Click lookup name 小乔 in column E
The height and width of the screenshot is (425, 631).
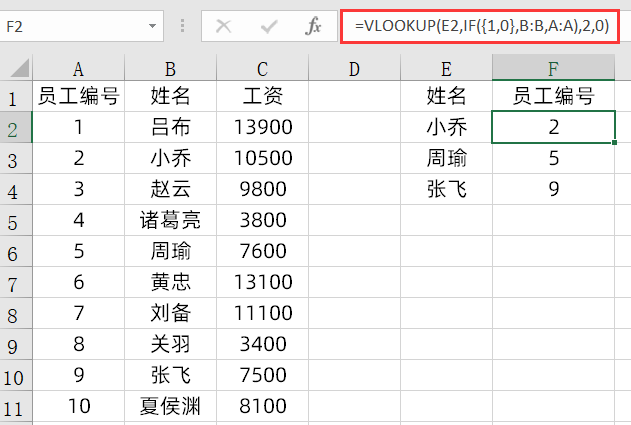point(446,127)
